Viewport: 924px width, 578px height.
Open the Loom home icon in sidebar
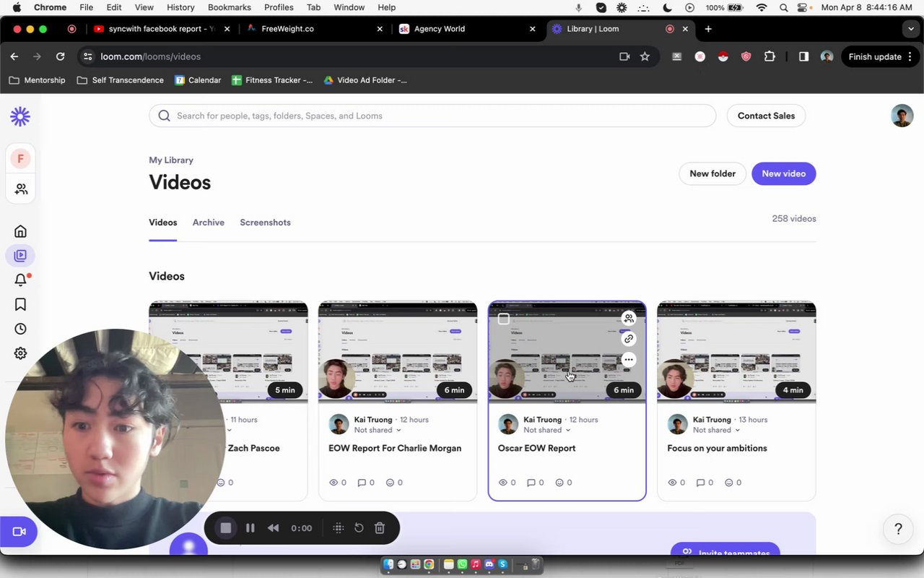20,231
